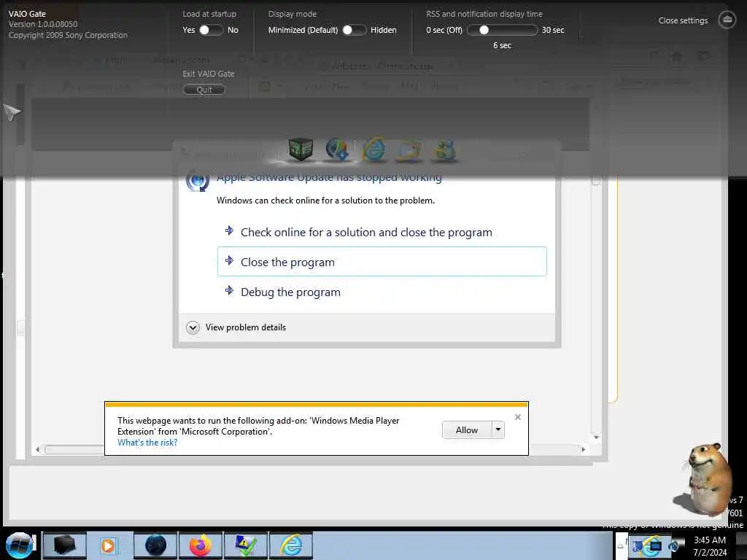Viewport: 747px width, 560px height.
Task: Adjust the RSS notification display time slider
Action: click(502, 30)
